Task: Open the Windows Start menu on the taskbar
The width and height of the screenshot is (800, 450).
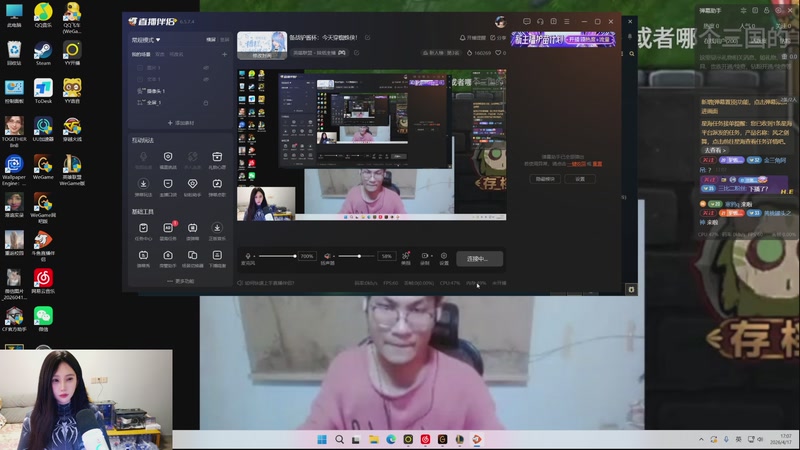Action: (322, 439)
